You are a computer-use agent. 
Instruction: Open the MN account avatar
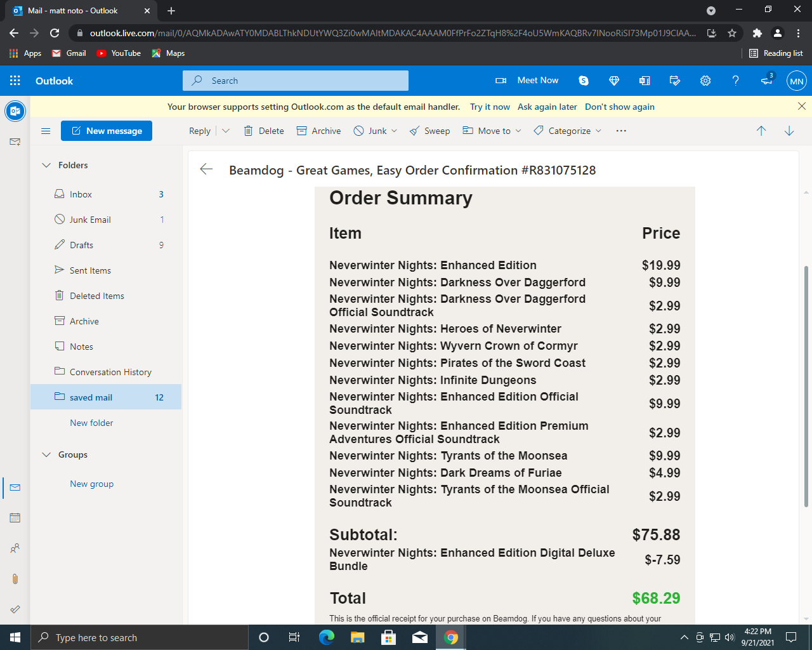point(797,81)
